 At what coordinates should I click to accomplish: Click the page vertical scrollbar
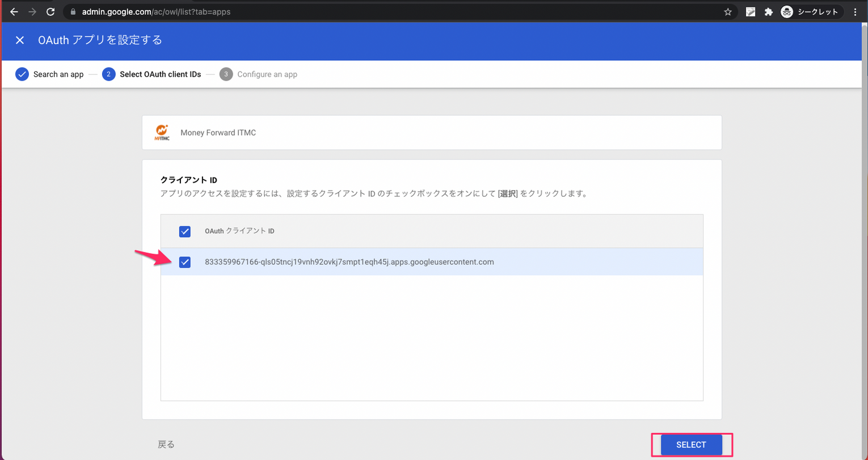864,241
